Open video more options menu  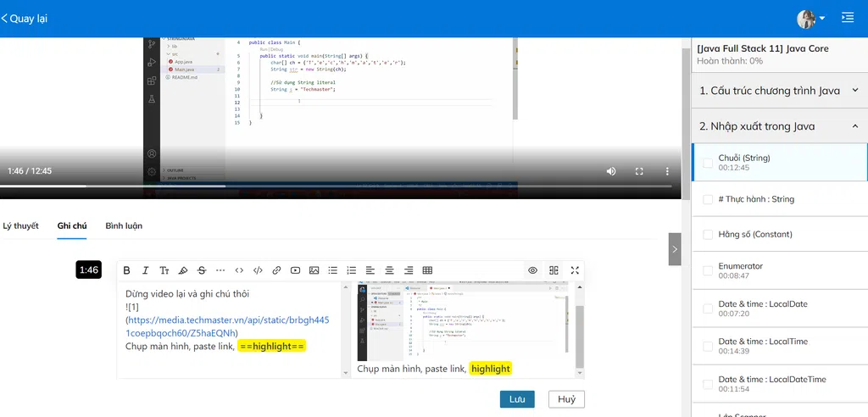point(668,171)
